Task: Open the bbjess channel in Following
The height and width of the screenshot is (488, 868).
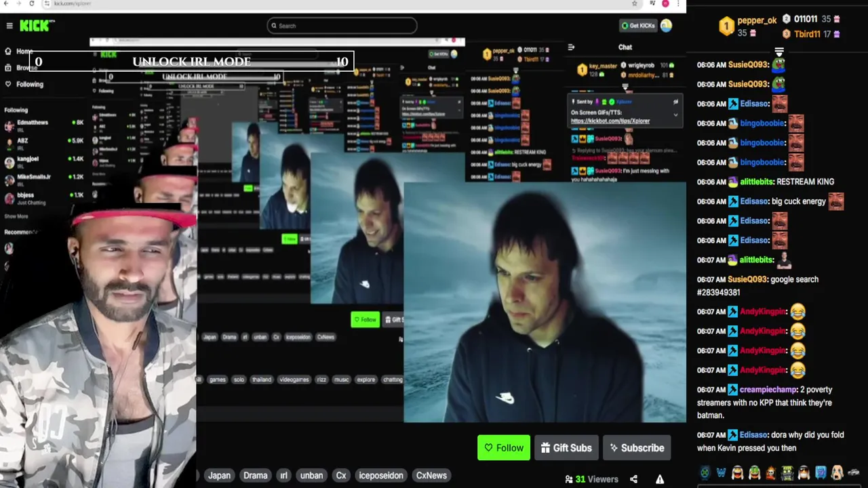Action: pos(44,198)
